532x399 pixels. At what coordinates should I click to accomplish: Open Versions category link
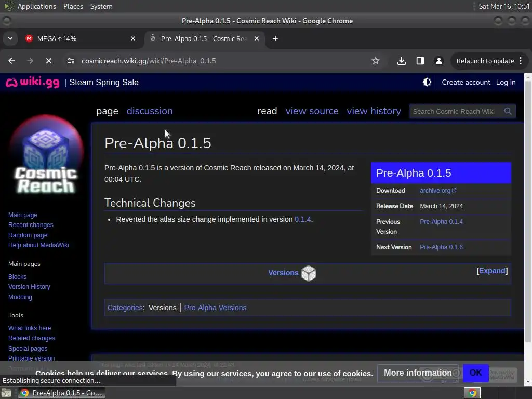pos(163,308)
